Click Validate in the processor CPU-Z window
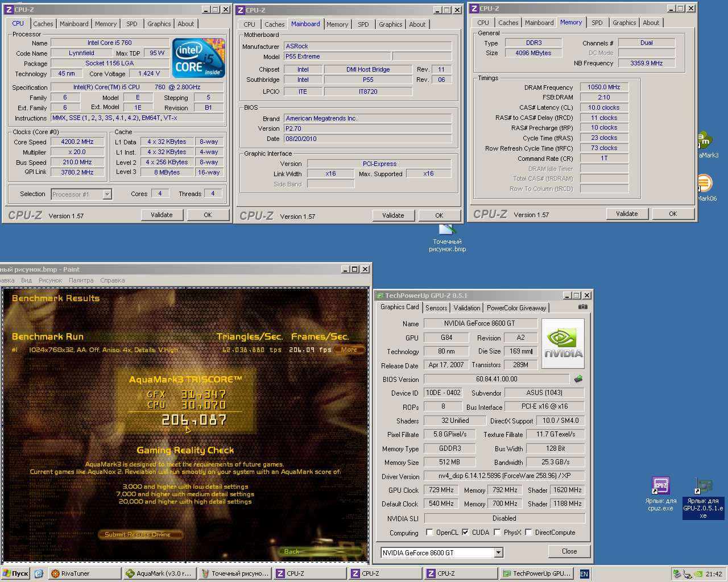The width and height of the screenshot is (728, 582). coord(162,215)
